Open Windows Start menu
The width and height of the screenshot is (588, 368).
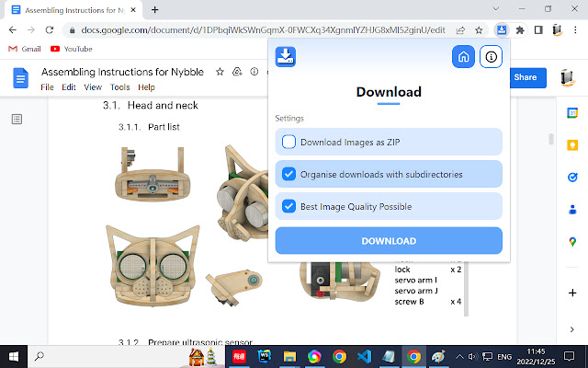coord(14,356)
